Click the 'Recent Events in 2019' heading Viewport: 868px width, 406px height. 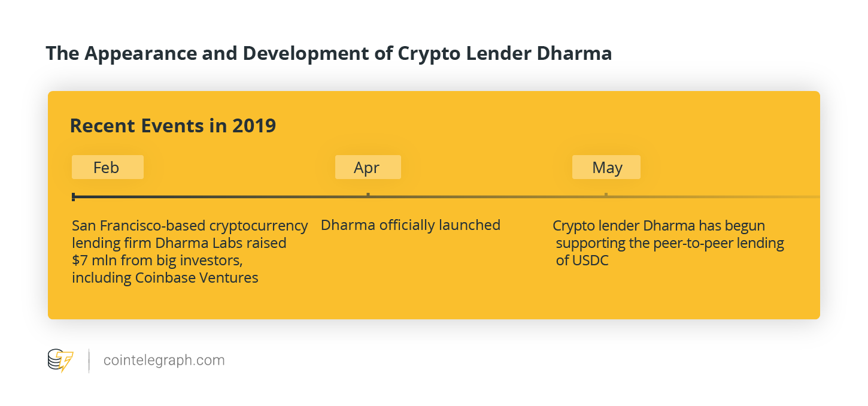click(173, 126)
